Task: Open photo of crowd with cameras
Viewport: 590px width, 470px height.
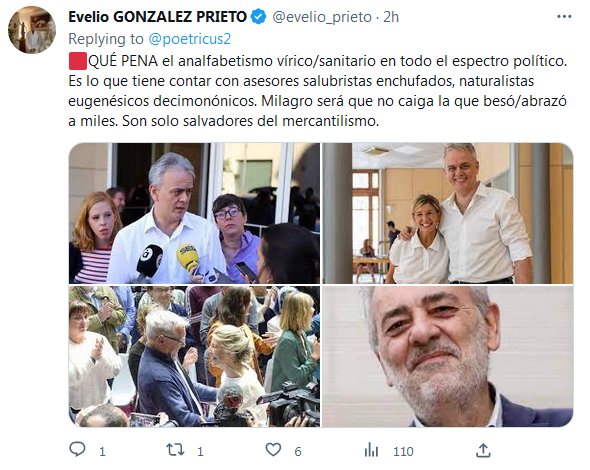Action: click(x=194, y=356)
